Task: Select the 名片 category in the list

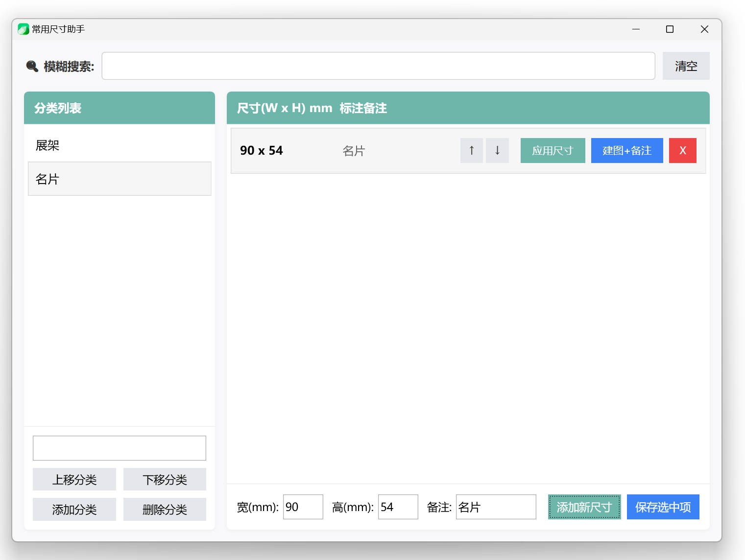Action: [120, 179]
